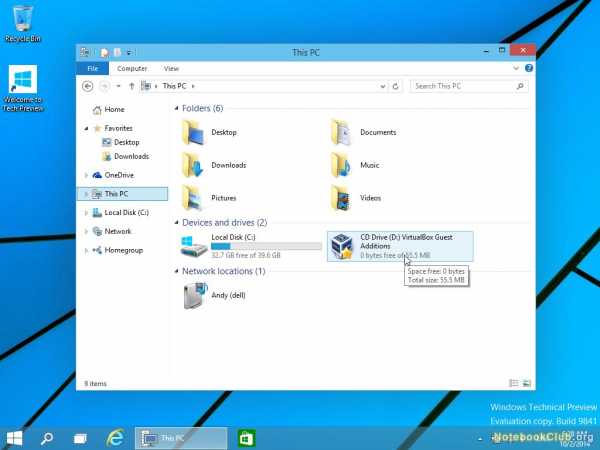Switch to large icons view in status bar
The image size is (600, 450).
526,383
